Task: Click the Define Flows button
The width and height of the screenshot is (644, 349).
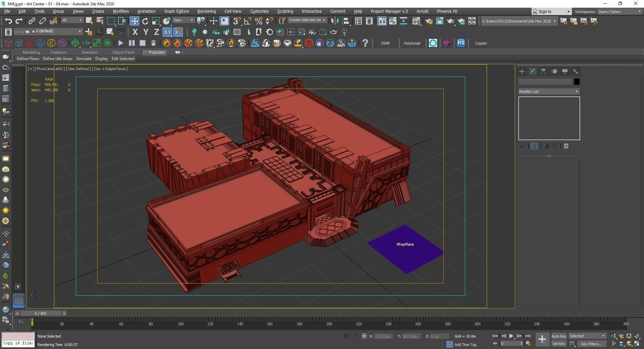Action: click(x=28, y=59)
